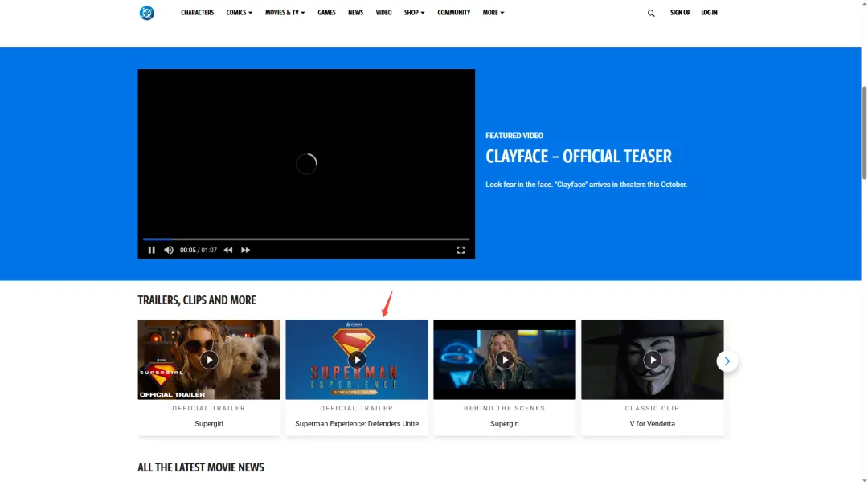This screenshot has width=868, height=485.
Task: Go to the Games page
Action: click(326, 13)
